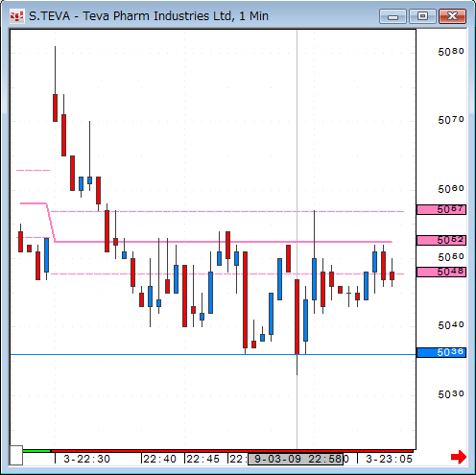This screenshot has height=475, width=476.
Task: Click the horizontal blue 5036 price line
Action: pos(213,355)
